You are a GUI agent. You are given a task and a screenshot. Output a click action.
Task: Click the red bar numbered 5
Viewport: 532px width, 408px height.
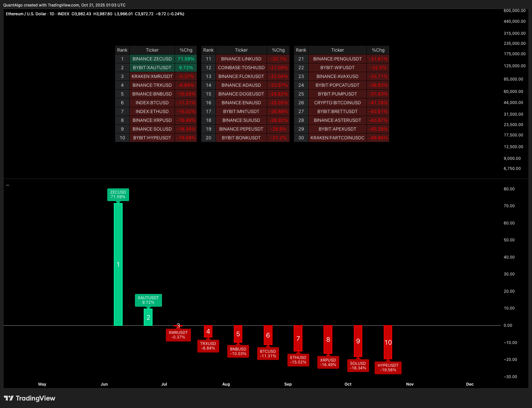pos(238,334)
